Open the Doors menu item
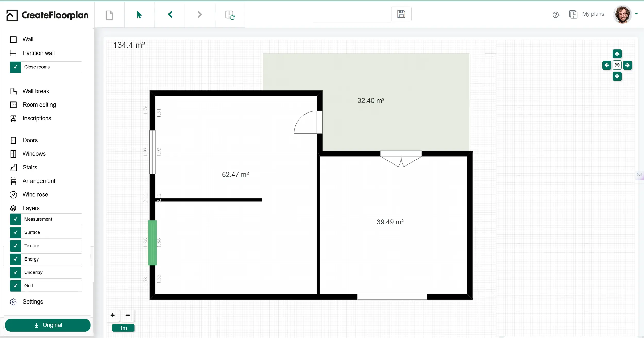Image resolution: width=644 pixels, height=338 pixels. (x=30, y=140)
